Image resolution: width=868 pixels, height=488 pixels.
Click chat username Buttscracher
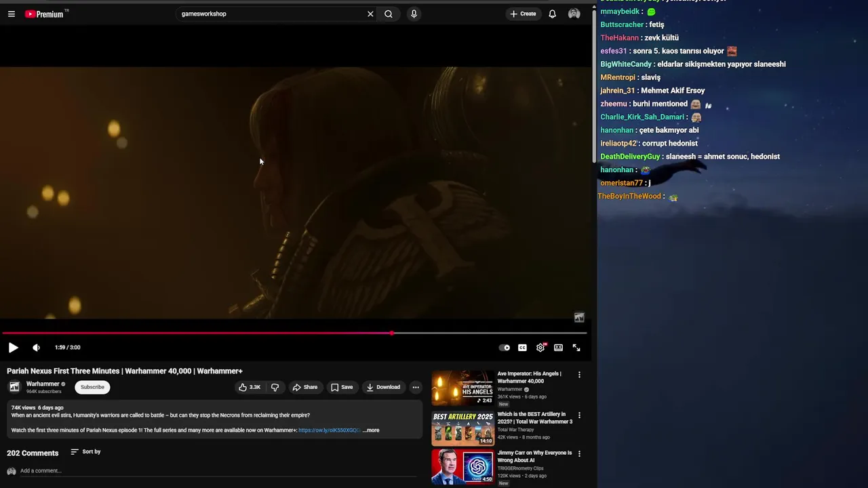pos(622,24)
